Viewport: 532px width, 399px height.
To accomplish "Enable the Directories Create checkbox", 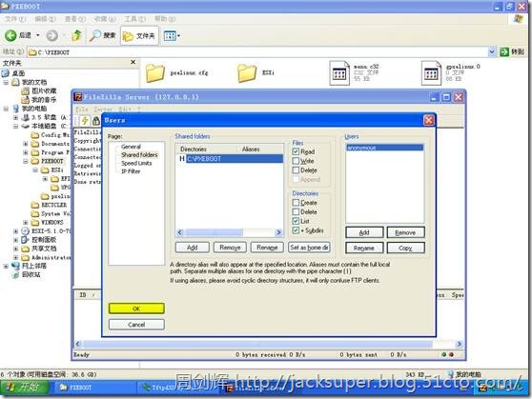I will pos(296,203).
